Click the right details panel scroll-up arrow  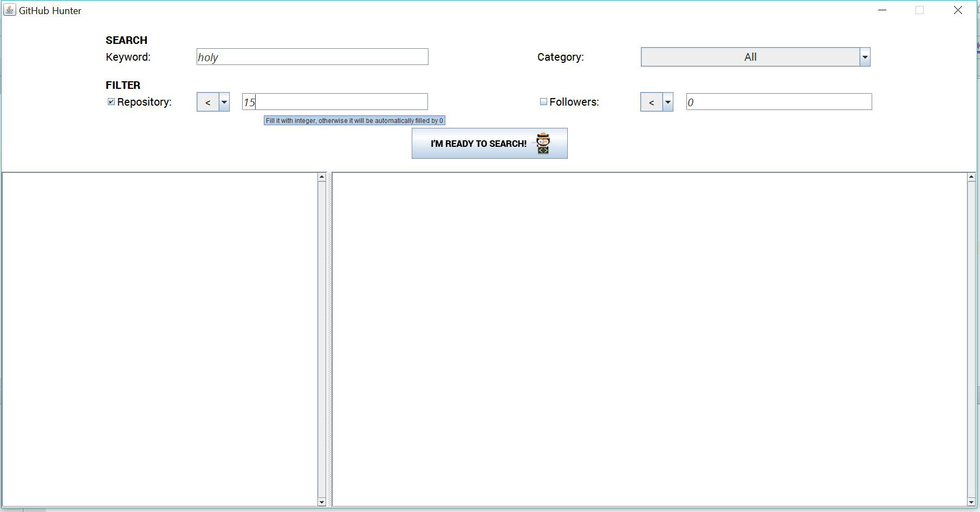click(x=971, y=177)
